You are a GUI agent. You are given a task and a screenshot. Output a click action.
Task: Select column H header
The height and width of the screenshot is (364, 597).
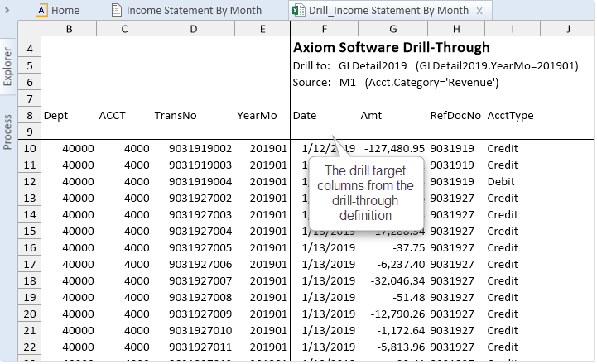pos(456,29)
